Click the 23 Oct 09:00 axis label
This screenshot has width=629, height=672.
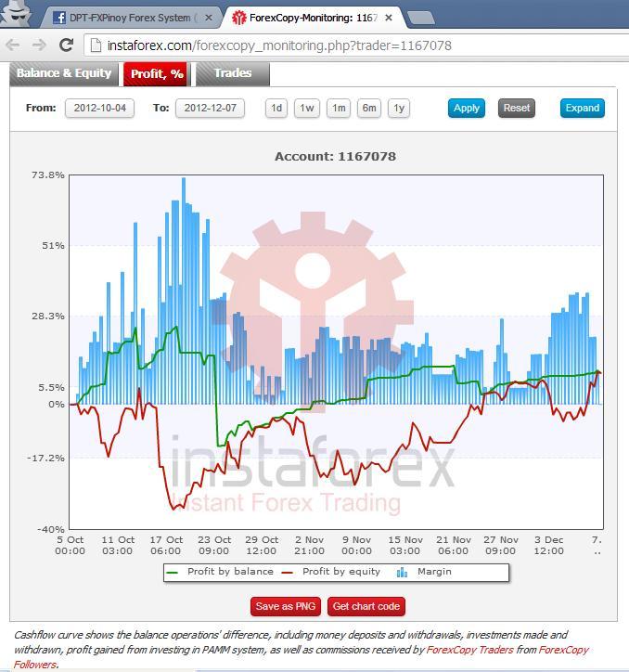tap(213, 545)
